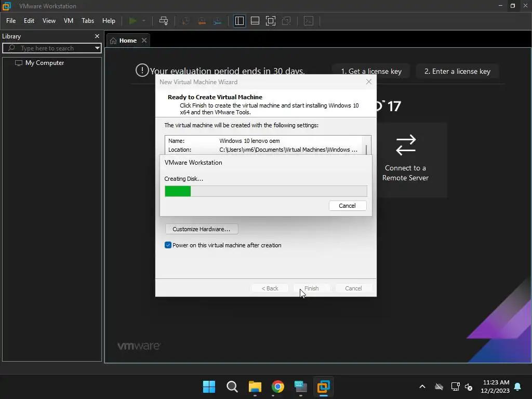Click the wizard bottom Cancel button

[353, 288]
